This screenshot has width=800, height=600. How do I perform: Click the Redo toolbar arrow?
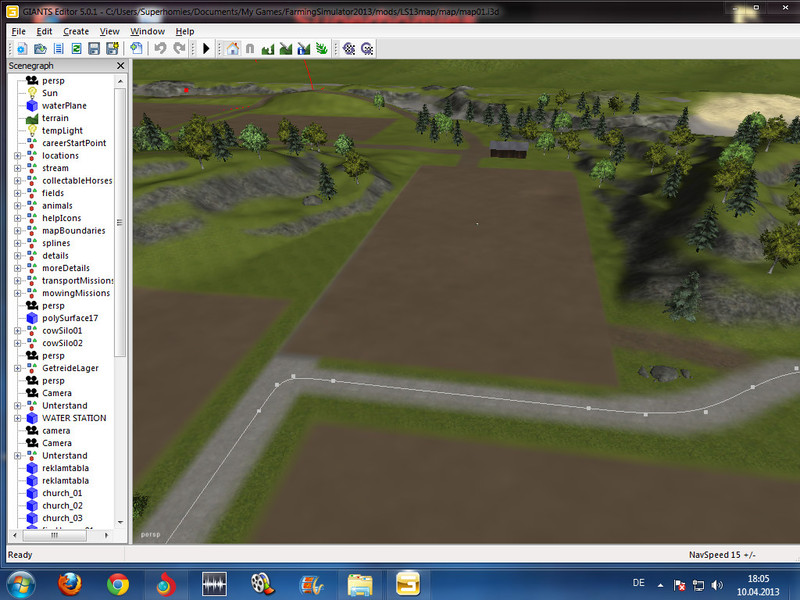click(x=179, y=48)
